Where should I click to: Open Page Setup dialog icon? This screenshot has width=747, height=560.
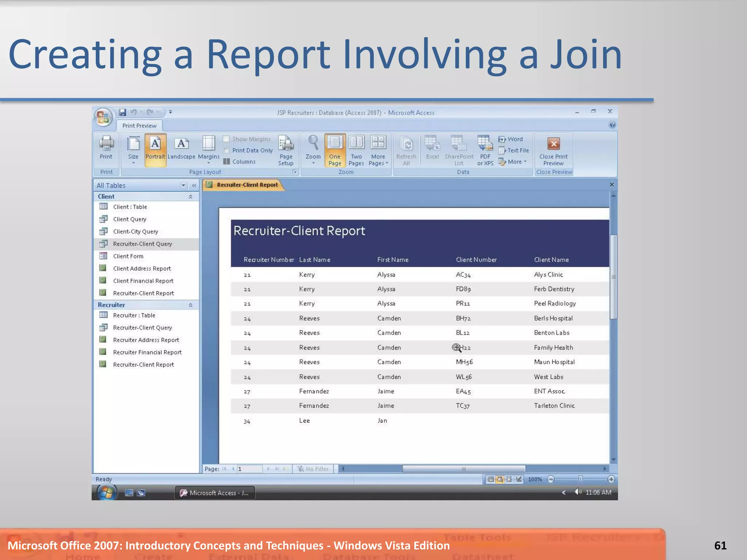286,151
